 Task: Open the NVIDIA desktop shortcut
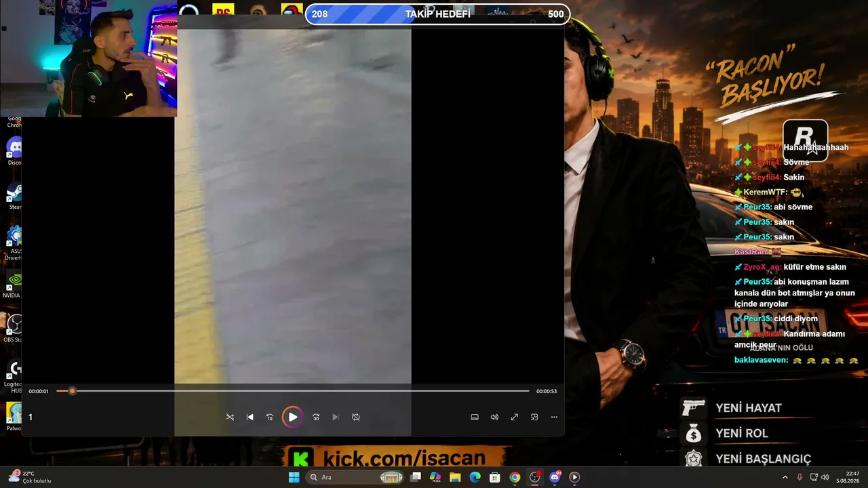click(x=12, y=285)
